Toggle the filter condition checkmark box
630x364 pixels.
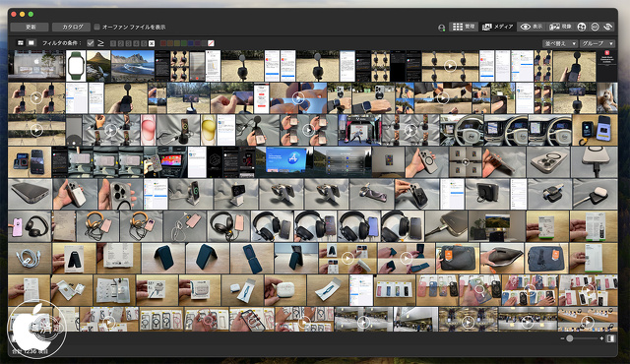tap(91, 43)
